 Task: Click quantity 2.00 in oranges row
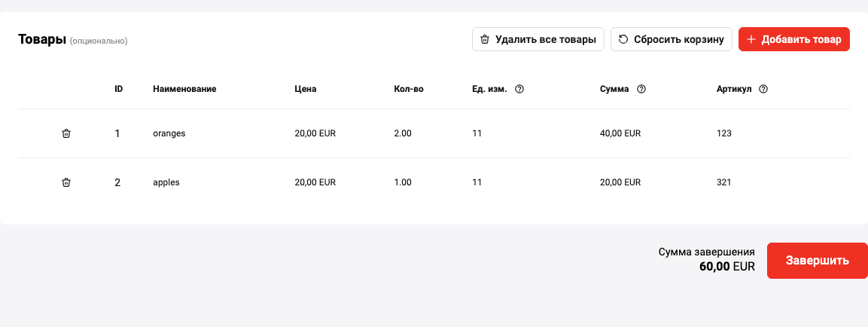[x=403, y=133]
